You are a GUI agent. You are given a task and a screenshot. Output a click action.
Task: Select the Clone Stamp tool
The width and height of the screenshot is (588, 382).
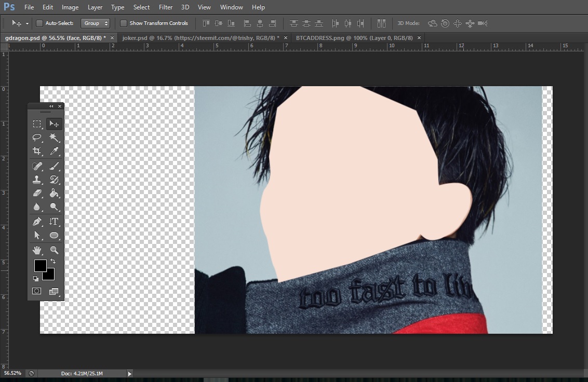tap(37, 180)
